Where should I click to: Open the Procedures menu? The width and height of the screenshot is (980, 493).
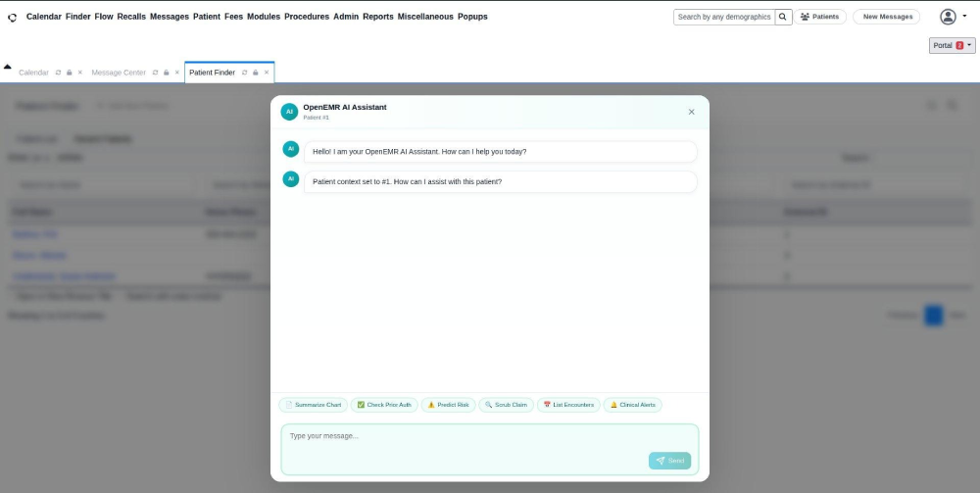[x=306, y=17]
